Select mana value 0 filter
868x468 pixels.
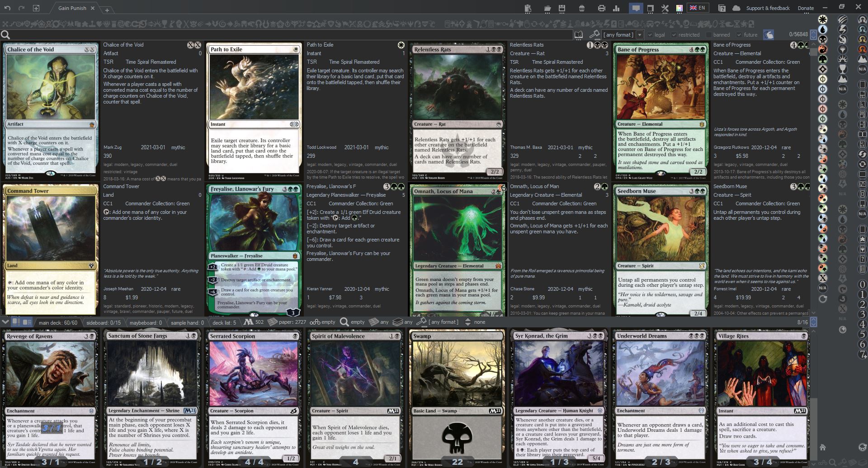862,284
